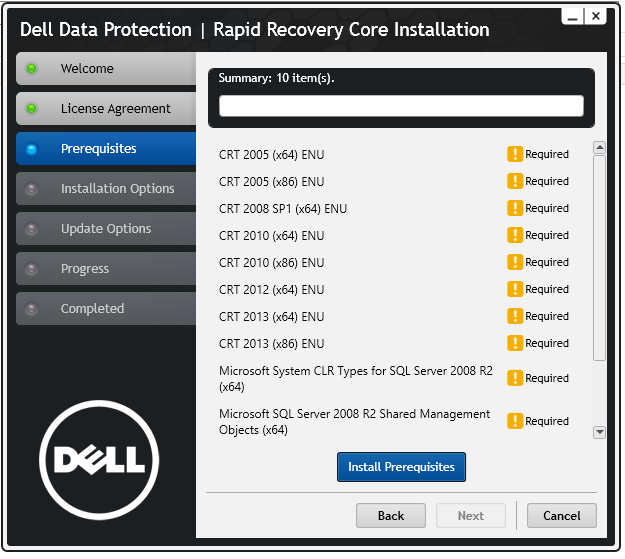The height and width of the screenshot is (559, 625).
Task: Click warning icon for CRT 2013 (x64) ENU
Action: pyautogui.click(x=515, y=316)
